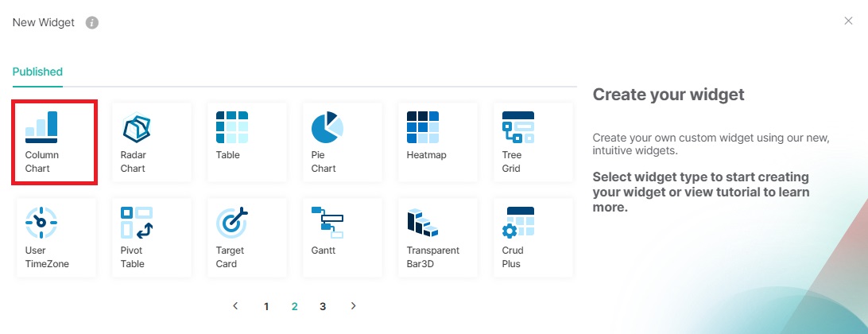Select the Tree Grid widget

(x=533, y=142)
